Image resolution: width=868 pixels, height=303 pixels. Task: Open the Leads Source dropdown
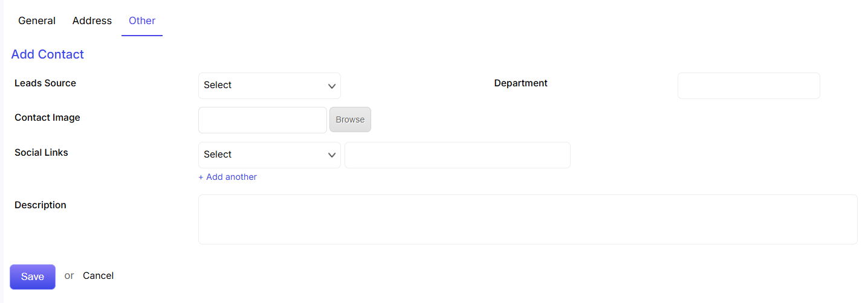270,86
